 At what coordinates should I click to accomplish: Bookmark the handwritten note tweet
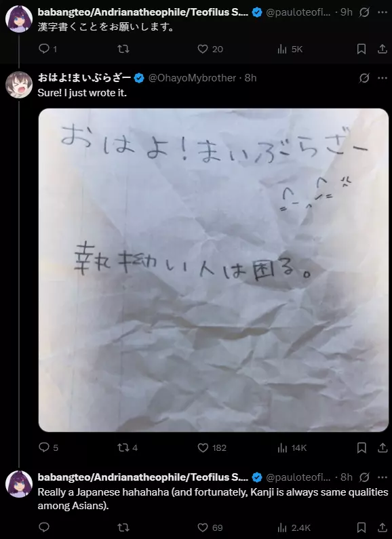(x=361, y=447)
